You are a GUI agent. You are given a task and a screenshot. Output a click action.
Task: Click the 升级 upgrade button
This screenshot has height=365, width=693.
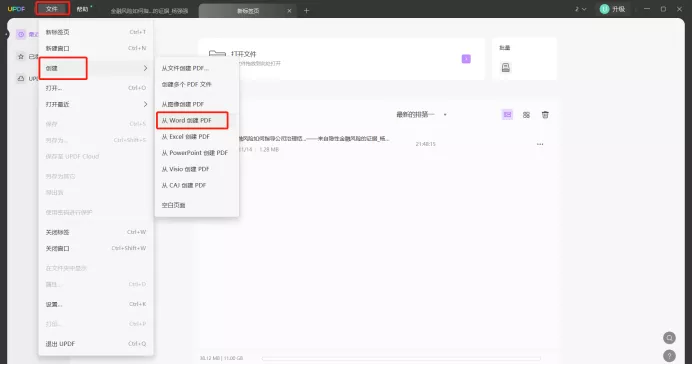tap(613, 9)
